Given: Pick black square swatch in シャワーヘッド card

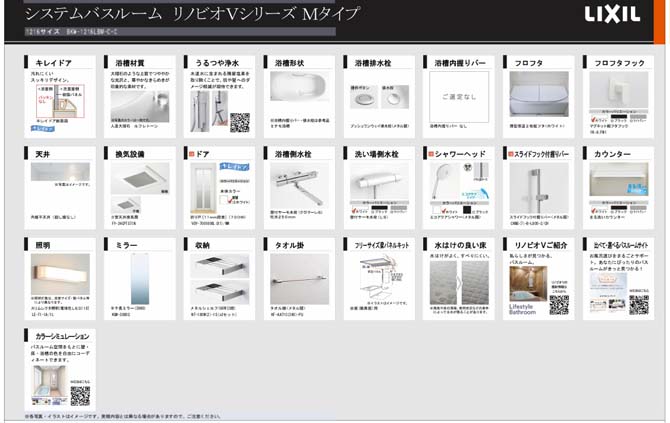Looking at the screenshot, I should (x=467, y=210).
